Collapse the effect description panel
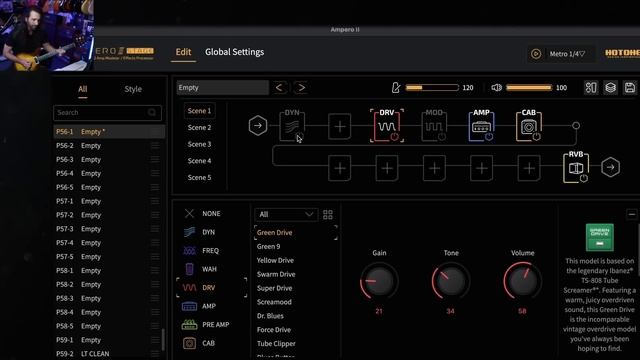Viewport: 640px width, 360px height. (632, 214)
